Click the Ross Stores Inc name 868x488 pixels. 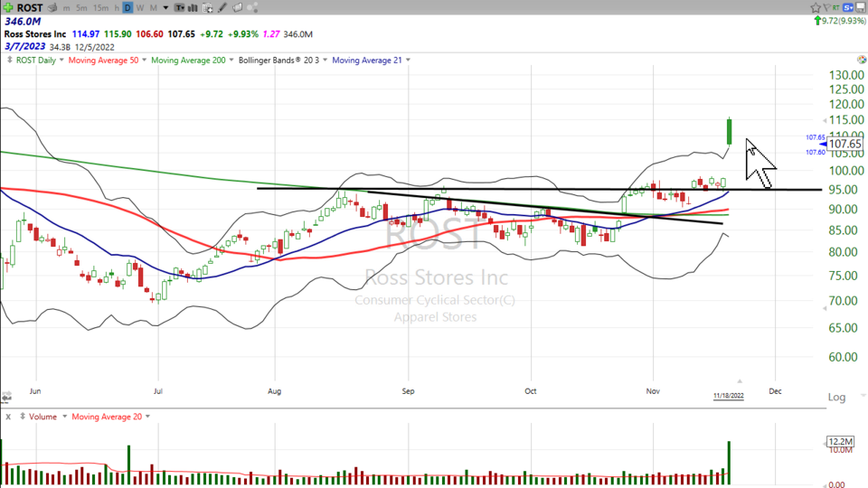pyautogui.click(x=35, y=33)
